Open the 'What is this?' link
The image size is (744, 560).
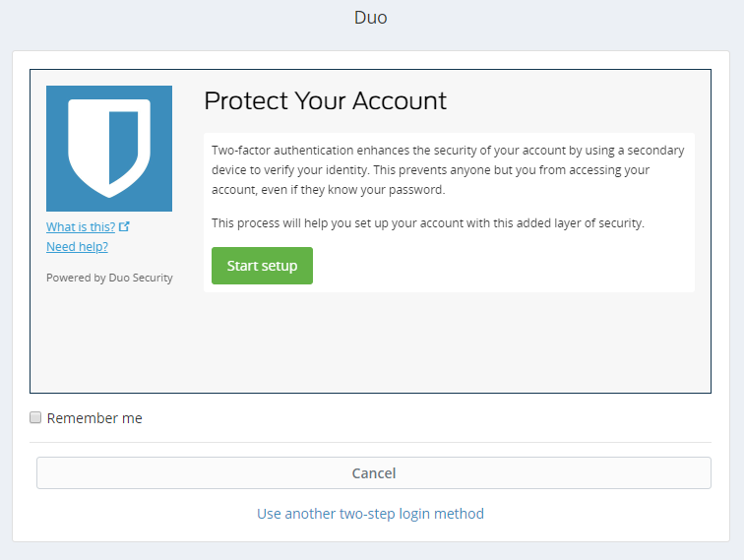click(x=81, y=226)
